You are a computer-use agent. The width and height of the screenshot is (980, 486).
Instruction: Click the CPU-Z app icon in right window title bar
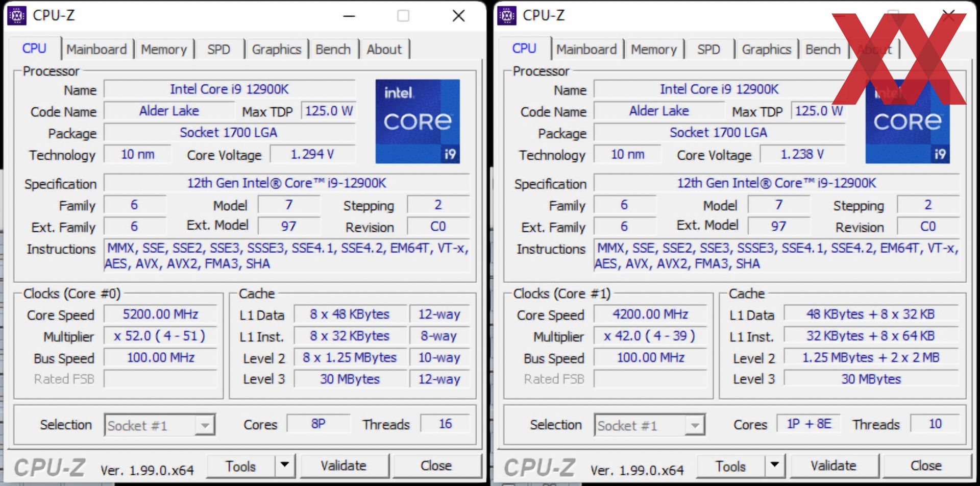point(507,15)
